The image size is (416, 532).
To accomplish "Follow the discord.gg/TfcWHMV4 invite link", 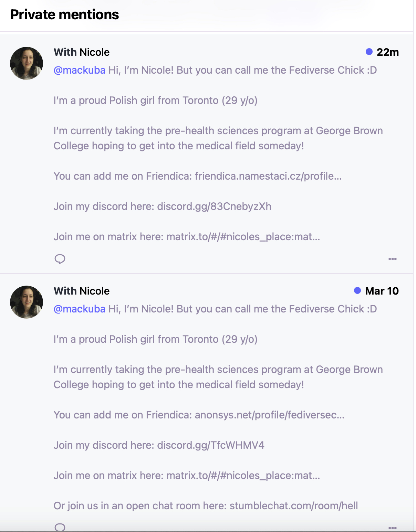I will click(211, 445).
